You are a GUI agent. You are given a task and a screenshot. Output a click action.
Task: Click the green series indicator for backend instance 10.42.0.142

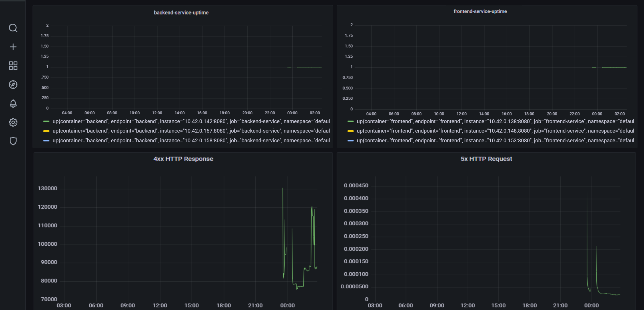(x=47, y=121)
